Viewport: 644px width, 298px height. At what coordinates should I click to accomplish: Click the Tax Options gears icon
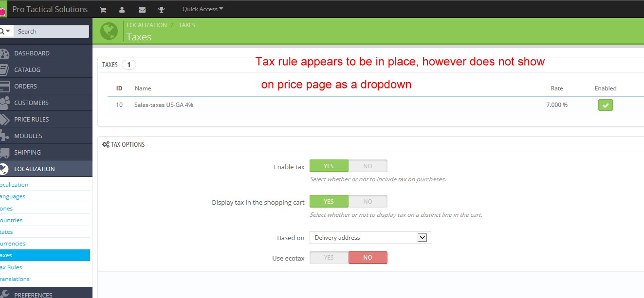(x=106, y=144)
